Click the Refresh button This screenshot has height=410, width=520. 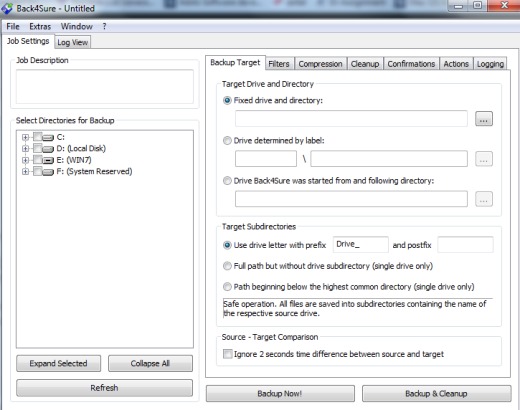[x=104, y=388]
